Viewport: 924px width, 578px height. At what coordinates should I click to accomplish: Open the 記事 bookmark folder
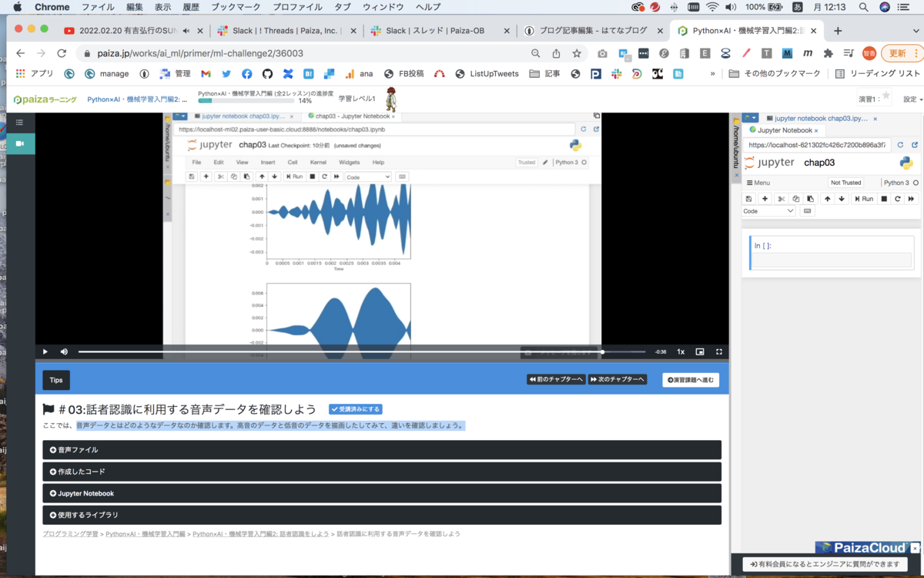545,74
